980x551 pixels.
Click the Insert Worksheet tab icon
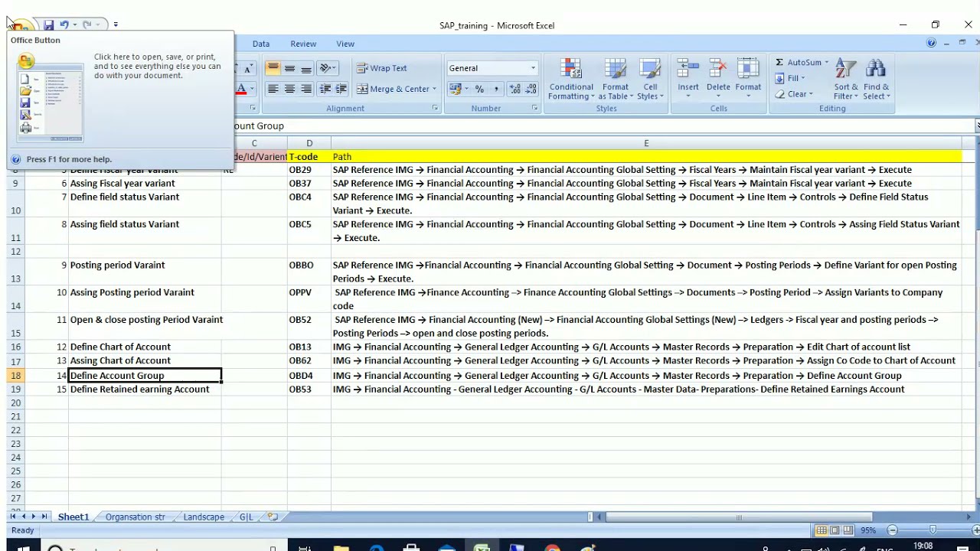273,517
